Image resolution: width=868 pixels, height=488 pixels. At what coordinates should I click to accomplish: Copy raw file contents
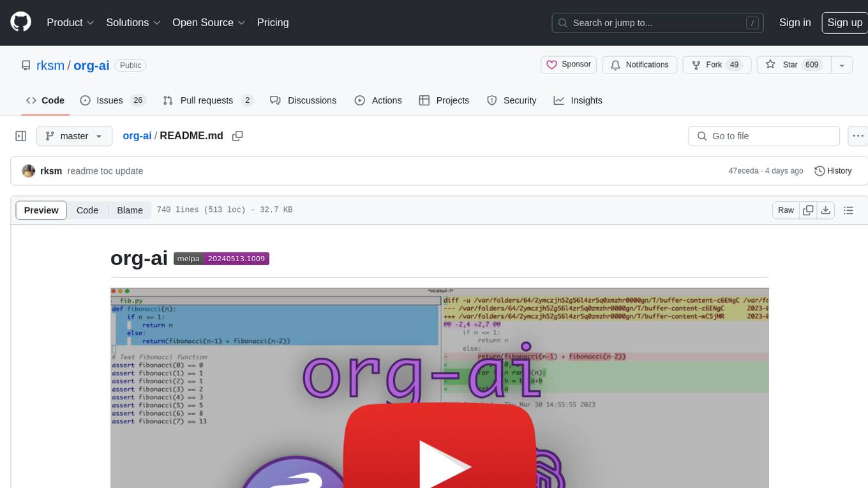point(809,210)
